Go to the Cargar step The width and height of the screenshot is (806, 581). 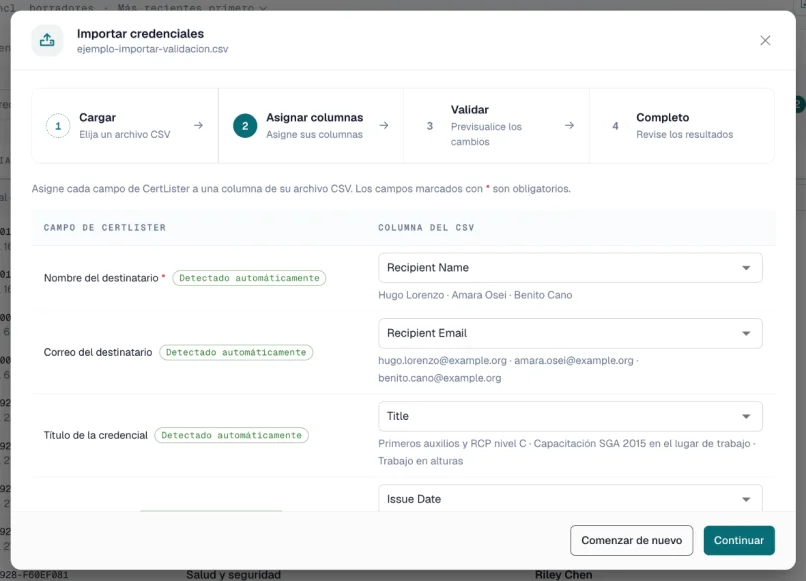point(125,126)
